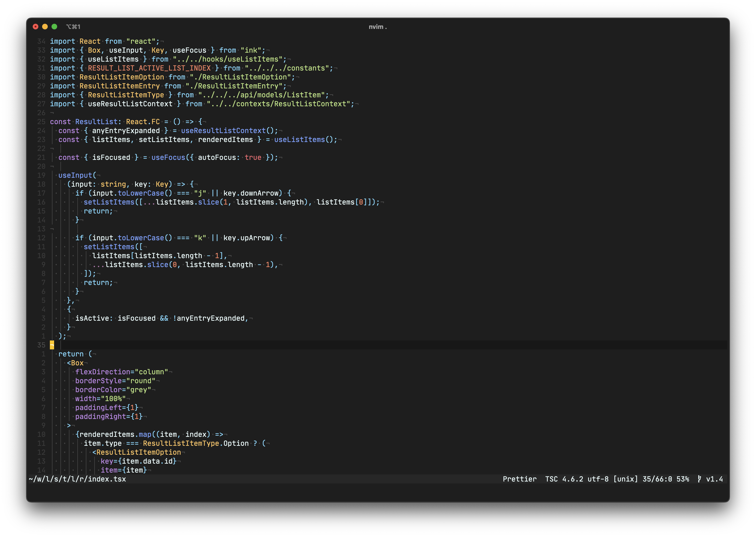756x537 pixels.
Task: Click the red close window button
Action: [36, 27]
